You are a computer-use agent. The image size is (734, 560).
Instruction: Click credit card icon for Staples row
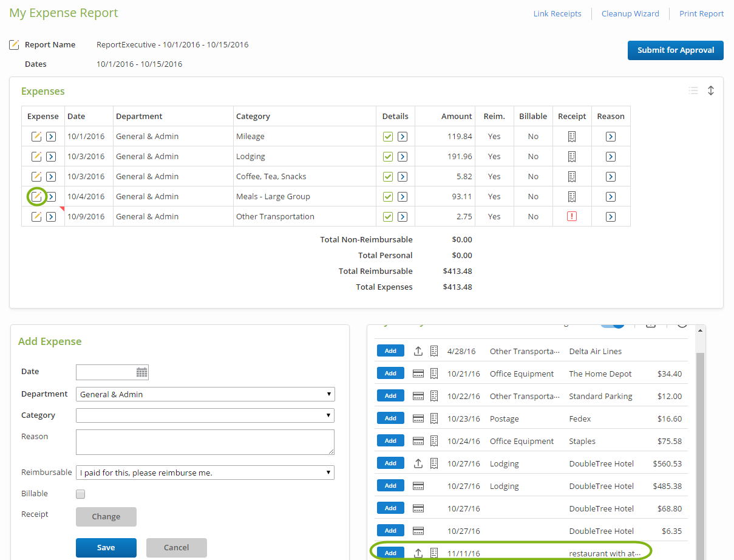tap(418, 441)
